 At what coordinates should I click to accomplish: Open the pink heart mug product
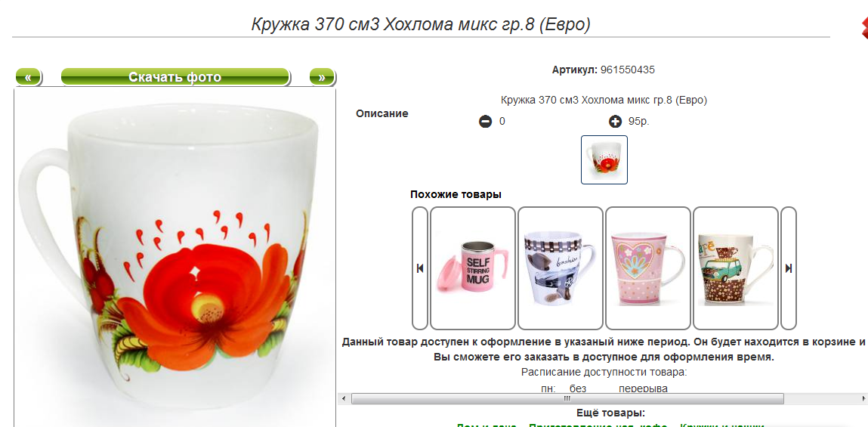point(647,268)
